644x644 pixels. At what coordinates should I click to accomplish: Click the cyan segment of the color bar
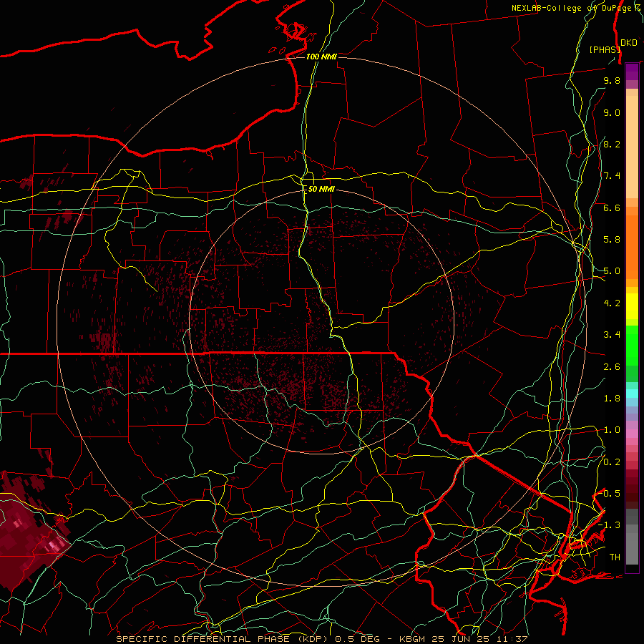[x=632, y=394]
